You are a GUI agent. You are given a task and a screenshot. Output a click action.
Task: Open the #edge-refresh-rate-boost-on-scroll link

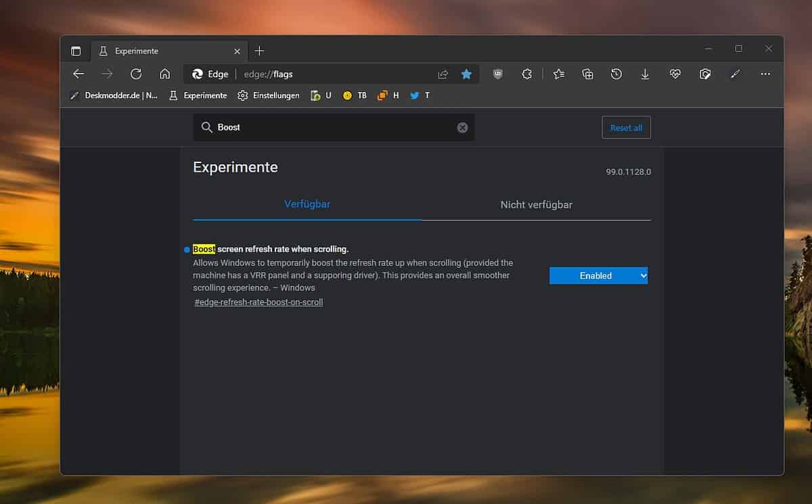tap(258, 302)
